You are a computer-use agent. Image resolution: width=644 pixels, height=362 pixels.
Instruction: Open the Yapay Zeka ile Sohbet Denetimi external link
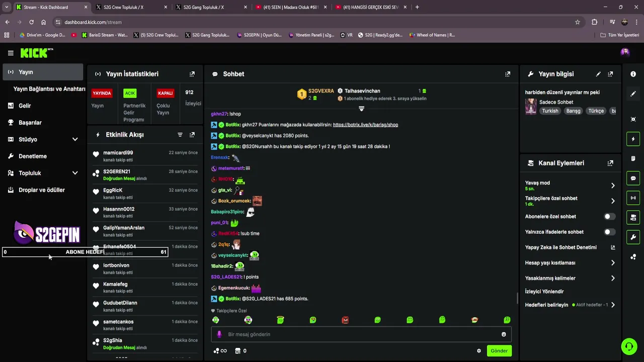613,247
